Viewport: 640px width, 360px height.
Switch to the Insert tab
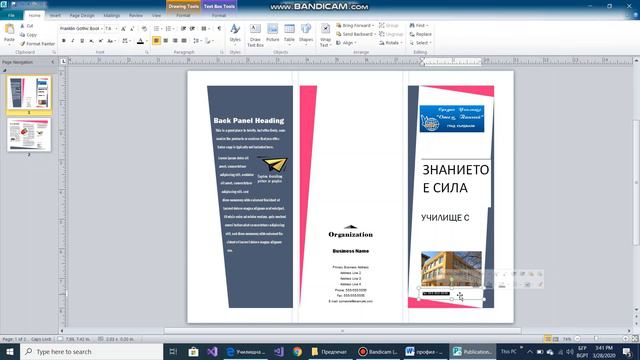tap(55, 15)
